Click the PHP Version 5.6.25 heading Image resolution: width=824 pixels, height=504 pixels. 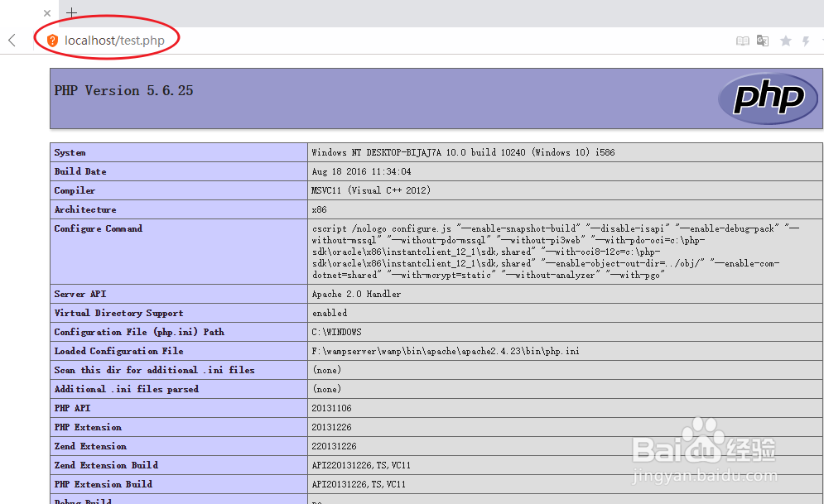coord(123,91)
